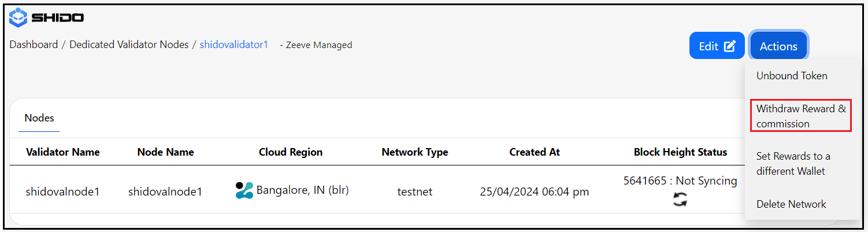Click the shidovalidator1 breadcrumb link
868x232 pixels.
pos(233,45)
